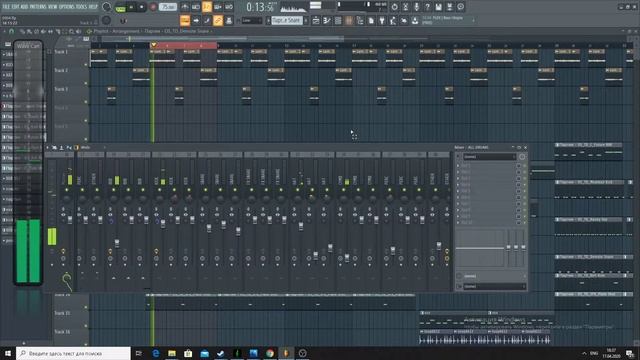Toggle multilink to controllers link icon
Screen dimensions: 640x360
[x=218, y=20]
